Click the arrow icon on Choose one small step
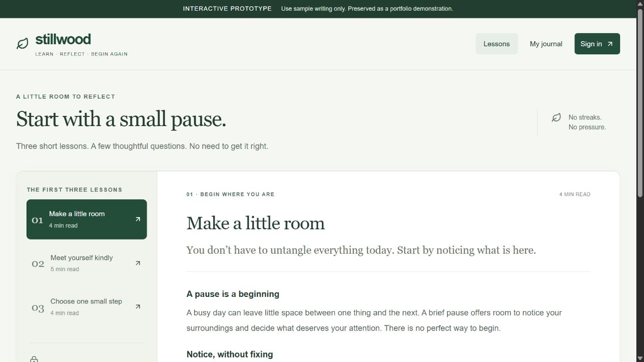The height and width of the screenshot is (362, 644). pyautogui.click(x=137, y=307)
